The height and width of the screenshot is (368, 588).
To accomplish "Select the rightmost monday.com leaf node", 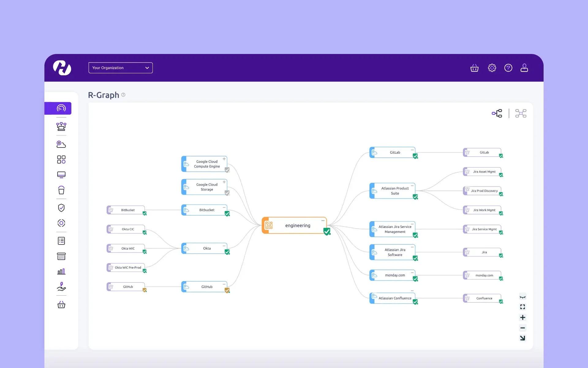I will click(x=482, y=275).
